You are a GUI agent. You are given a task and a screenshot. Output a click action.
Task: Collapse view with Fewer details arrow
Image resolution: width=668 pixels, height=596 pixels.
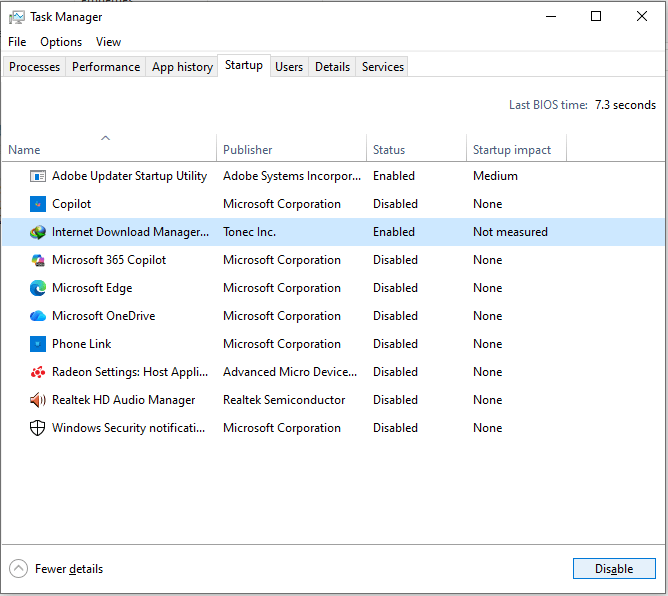(18, 569)
